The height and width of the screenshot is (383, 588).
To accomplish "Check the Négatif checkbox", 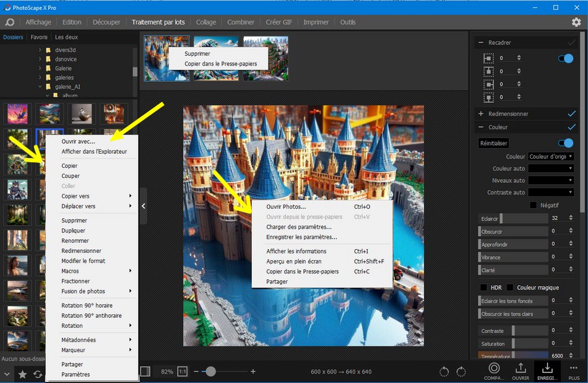I will click(x=534, y=205).
